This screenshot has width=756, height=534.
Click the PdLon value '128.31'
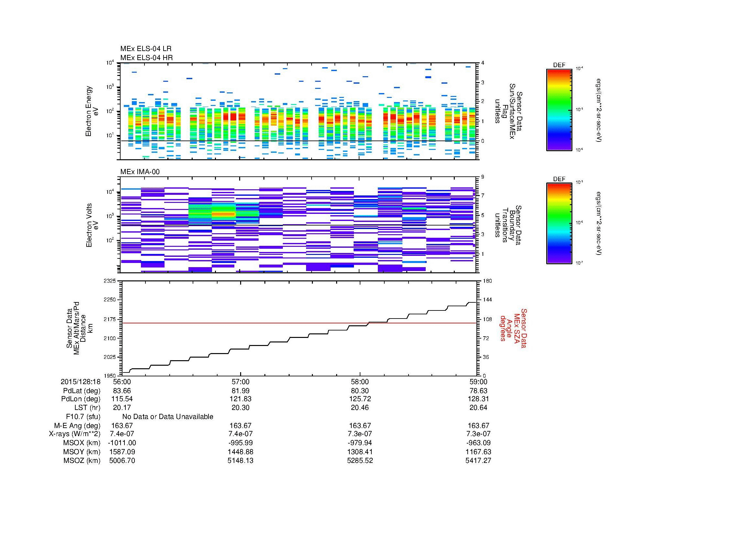pos(478,399)
